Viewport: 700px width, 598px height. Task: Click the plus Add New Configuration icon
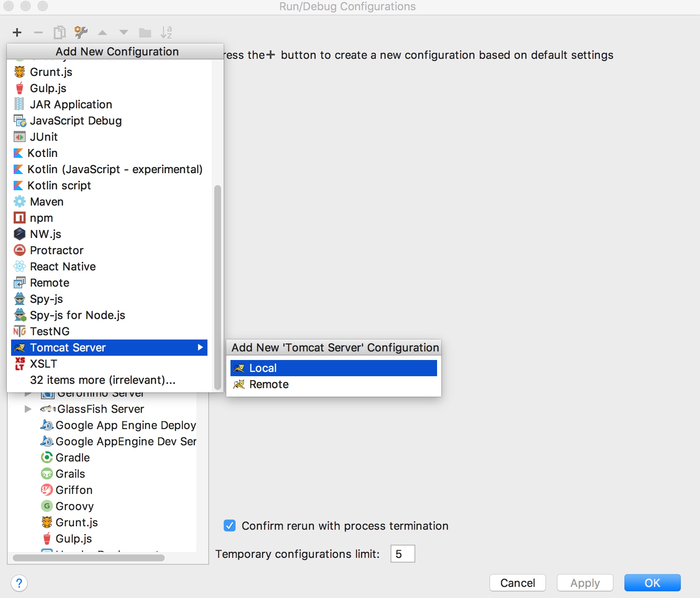point(17,32)
